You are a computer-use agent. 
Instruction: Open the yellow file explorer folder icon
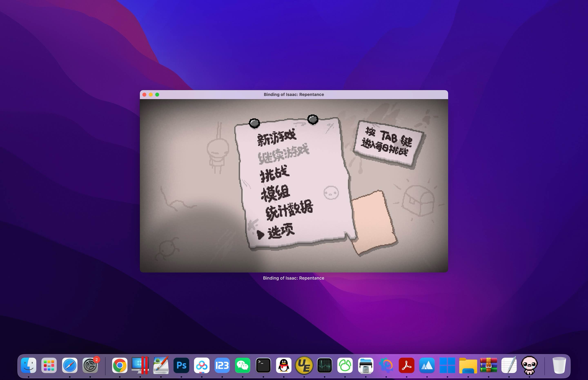point(468,366)
